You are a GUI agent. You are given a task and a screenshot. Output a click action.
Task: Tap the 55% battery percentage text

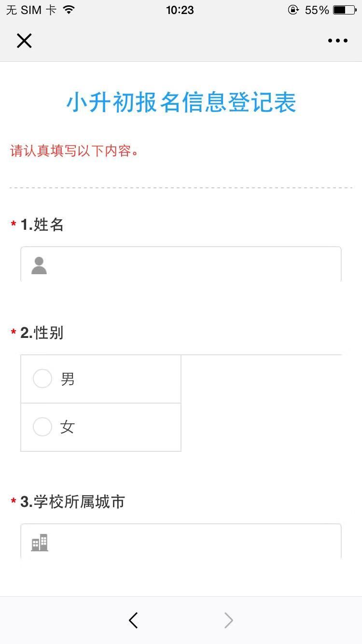pyautogui.click(x=316, y=10)
